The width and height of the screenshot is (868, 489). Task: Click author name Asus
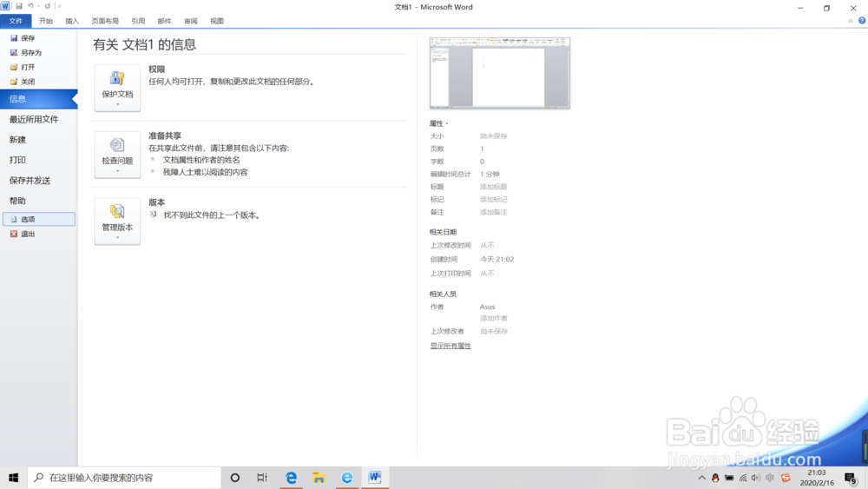487,307
